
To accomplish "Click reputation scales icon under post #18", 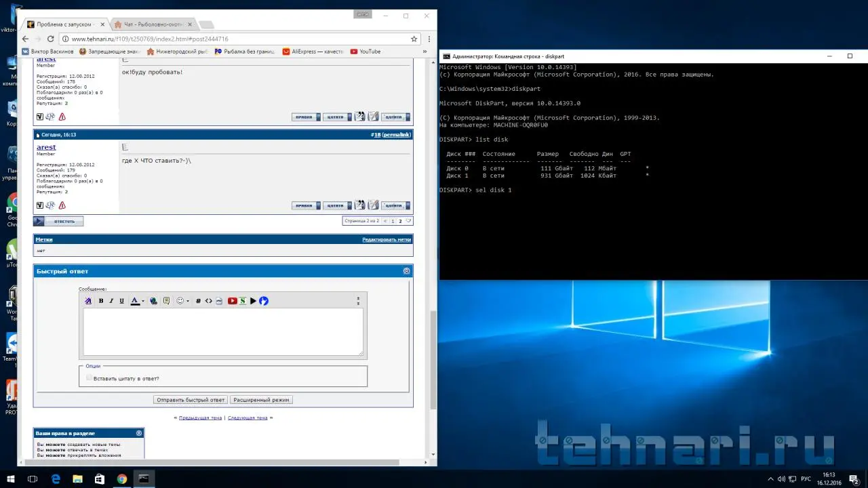I will tap(50, 205).
